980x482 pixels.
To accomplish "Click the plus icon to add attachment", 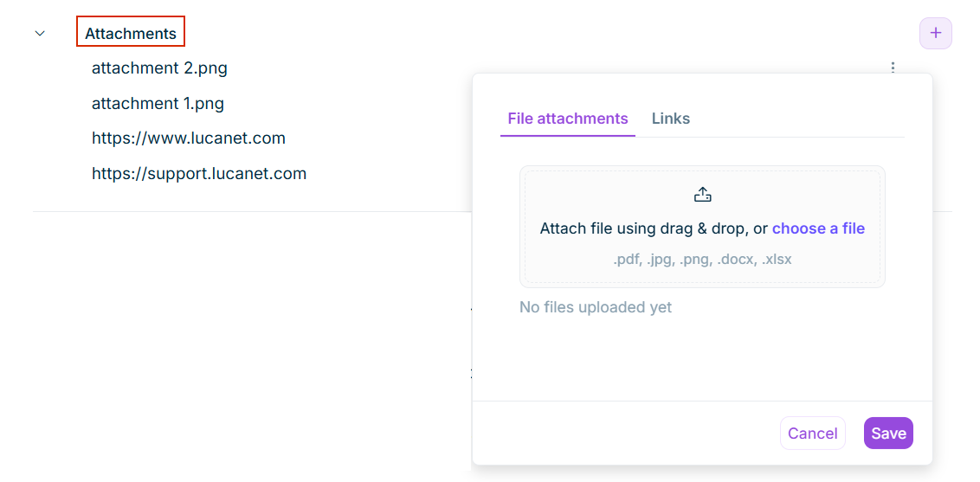I will (935, 34).
